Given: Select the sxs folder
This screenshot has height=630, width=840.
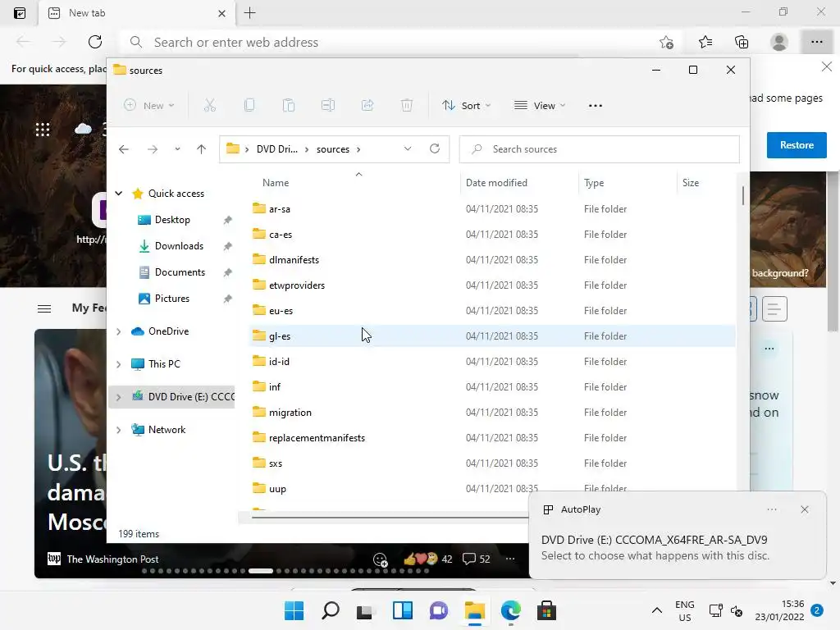Looking at the screenshot, I should pyautogui.click(x=492, y=463).
